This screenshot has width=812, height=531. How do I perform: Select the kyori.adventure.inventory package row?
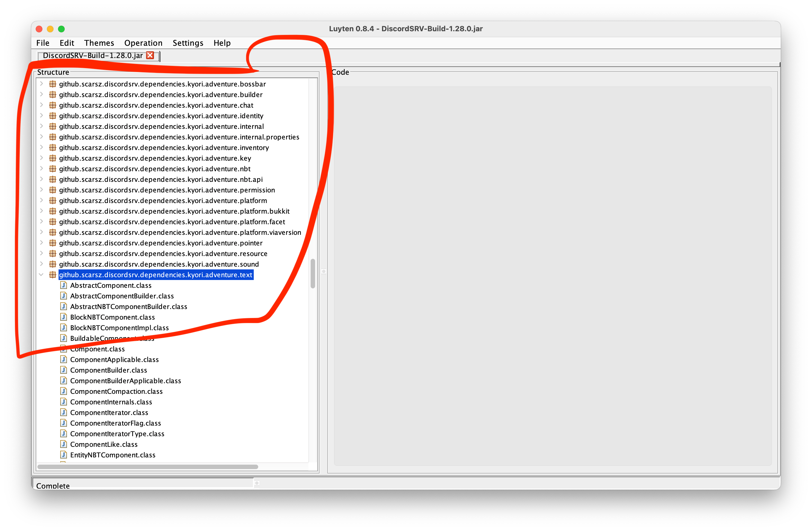pos(164,148)
